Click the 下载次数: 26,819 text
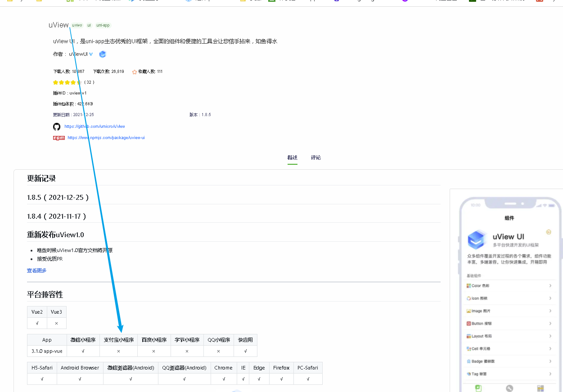This screenshot has height=392, width=563. tap(108, 72)
